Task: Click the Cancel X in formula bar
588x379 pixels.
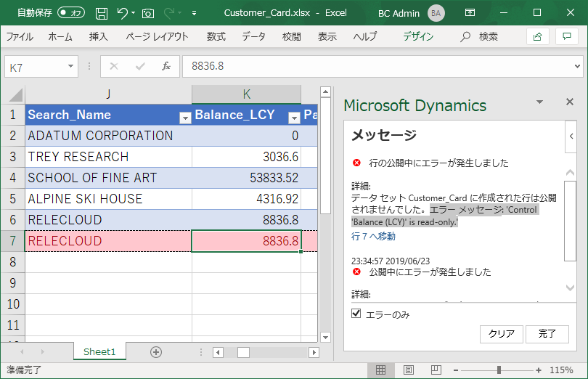Action: [114, 67]
